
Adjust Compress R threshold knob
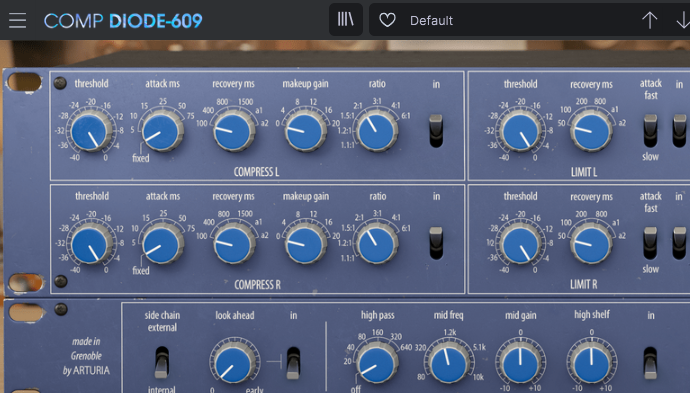point(91,244)
